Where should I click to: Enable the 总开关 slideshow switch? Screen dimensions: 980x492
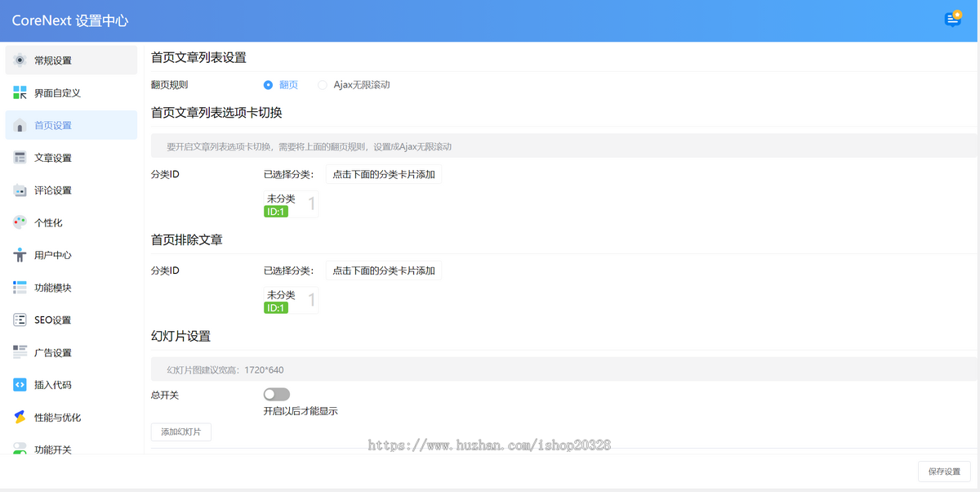277,395
